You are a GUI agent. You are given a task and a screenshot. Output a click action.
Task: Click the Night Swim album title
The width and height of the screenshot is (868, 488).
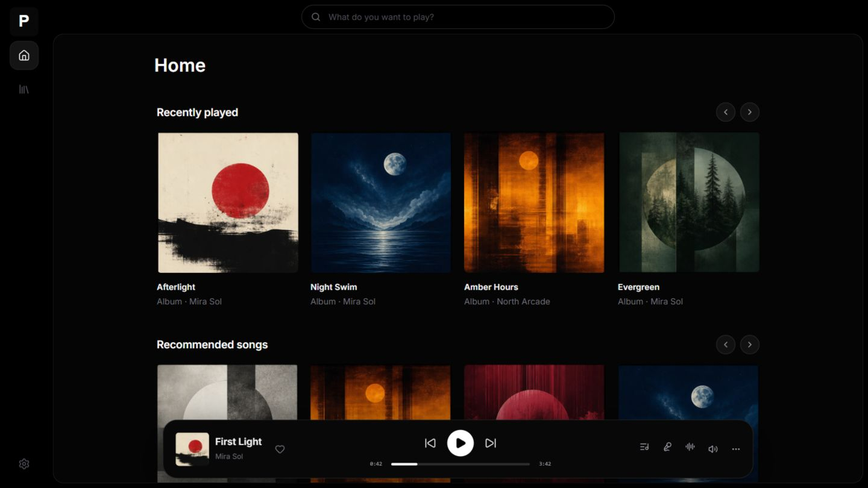click(334, 287)
